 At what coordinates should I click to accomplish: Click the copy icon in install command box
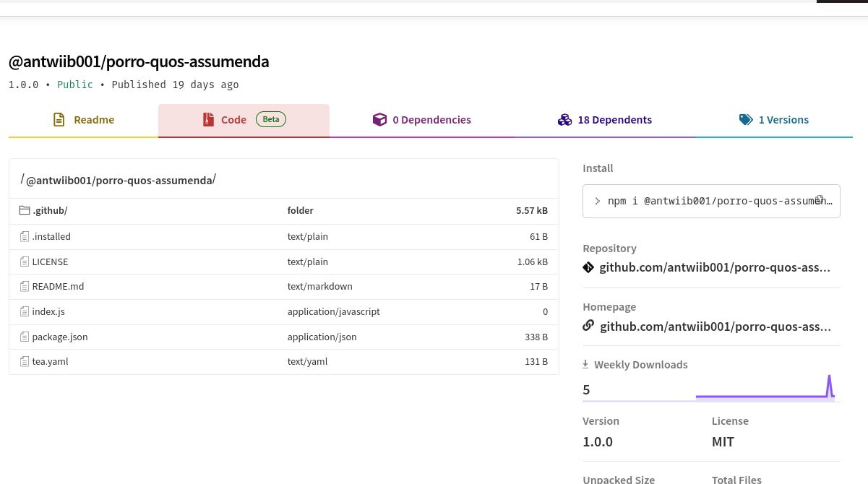tap(820, 199)
